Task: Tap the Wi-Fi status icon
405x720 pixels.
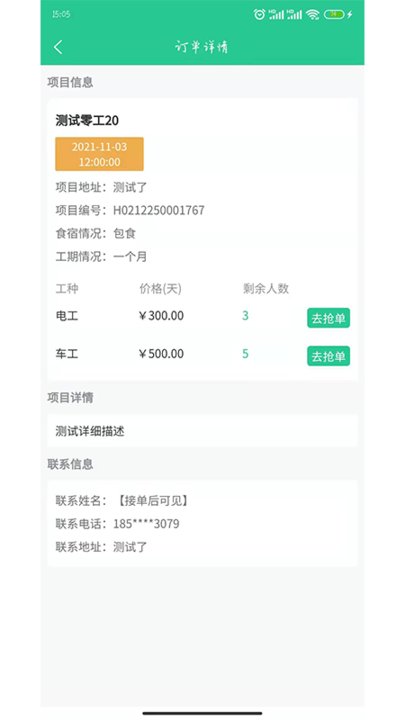Action: pyautogui.click(x=313, y=15)
